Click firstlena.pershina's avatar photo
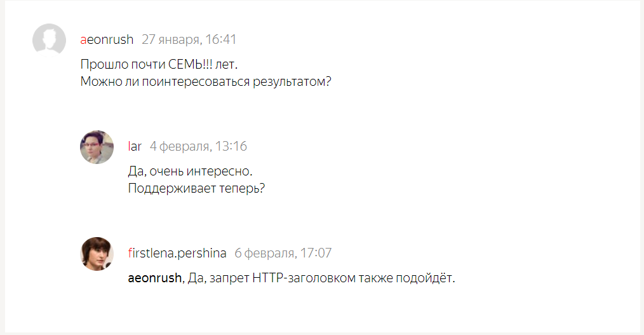Viewport: 644px width, 335px height. point(97,254)
